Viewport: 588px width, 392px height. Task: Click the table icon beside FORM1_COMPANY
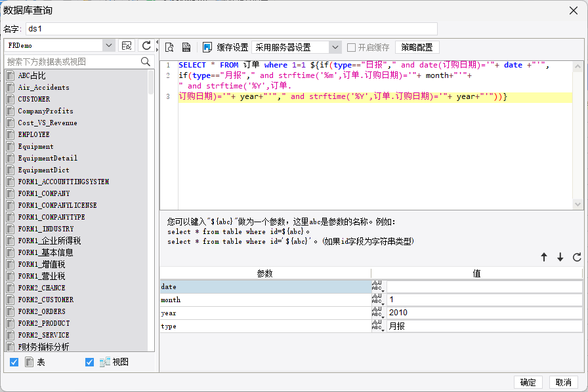click(x=10, y=194)
